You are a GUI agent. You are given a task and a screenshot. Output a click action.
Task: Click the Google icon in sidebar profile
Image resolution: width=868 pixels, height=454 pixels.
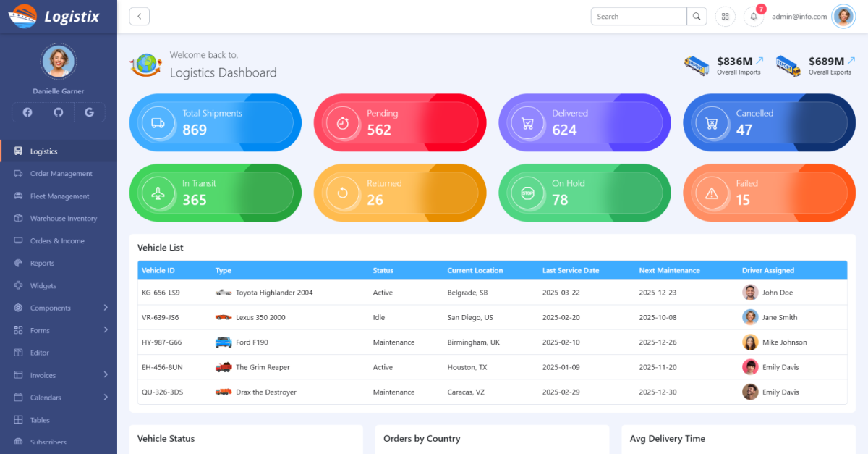click(89, 112)
